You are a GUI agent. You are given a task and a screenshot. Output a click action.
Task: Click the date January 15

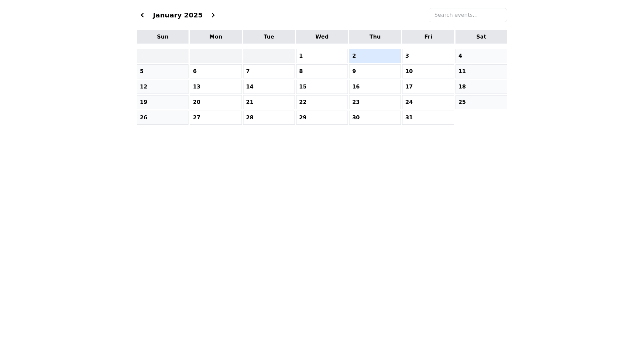322,87
